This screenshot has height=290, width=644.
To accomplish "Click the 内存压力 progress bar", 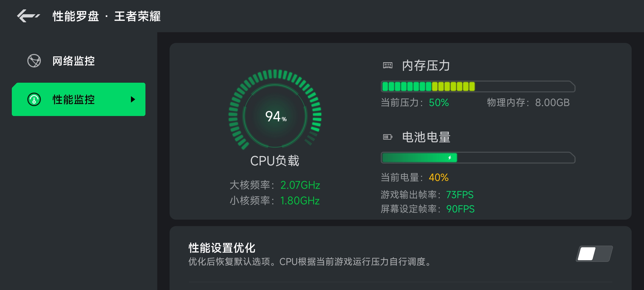I will (x=478, y=86).
